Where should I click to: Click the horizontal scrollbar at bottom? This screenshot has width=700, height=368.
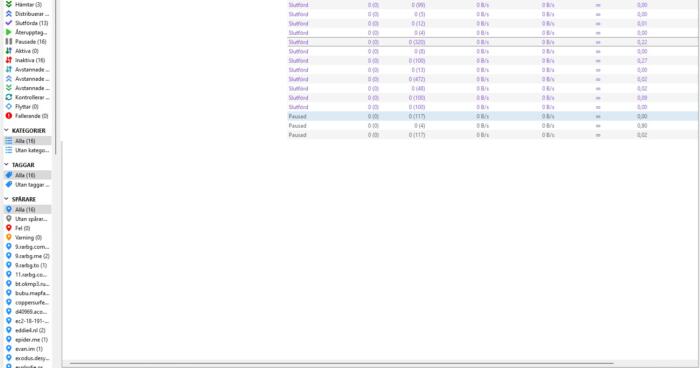pos(342,364)
